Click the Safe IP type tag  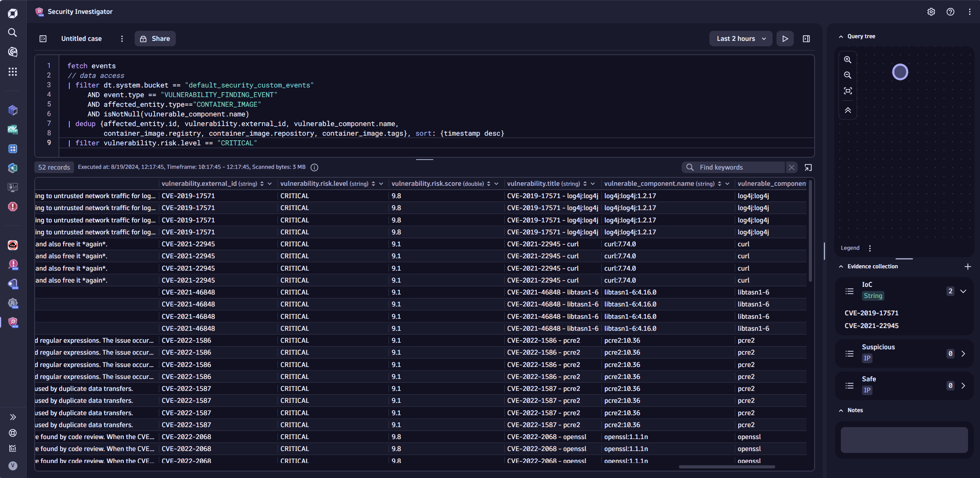[x=867, y=390]
